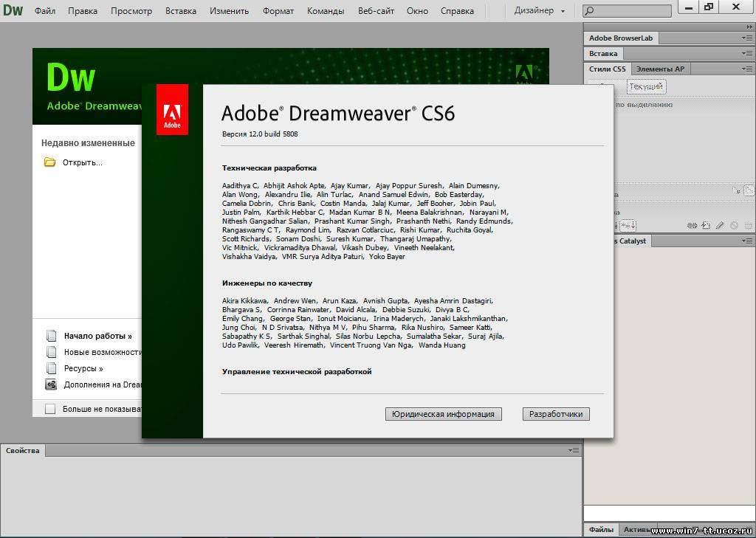
Task: Open the Веб-сайт menu
Action: (x=376, y=10)
